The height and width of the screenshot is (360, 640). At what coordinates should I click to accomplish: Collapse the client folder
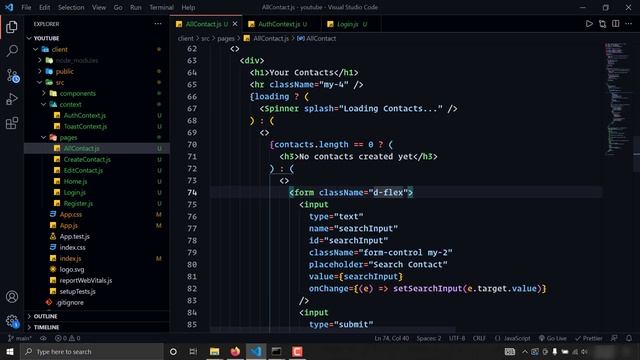(x=36, y=49)
